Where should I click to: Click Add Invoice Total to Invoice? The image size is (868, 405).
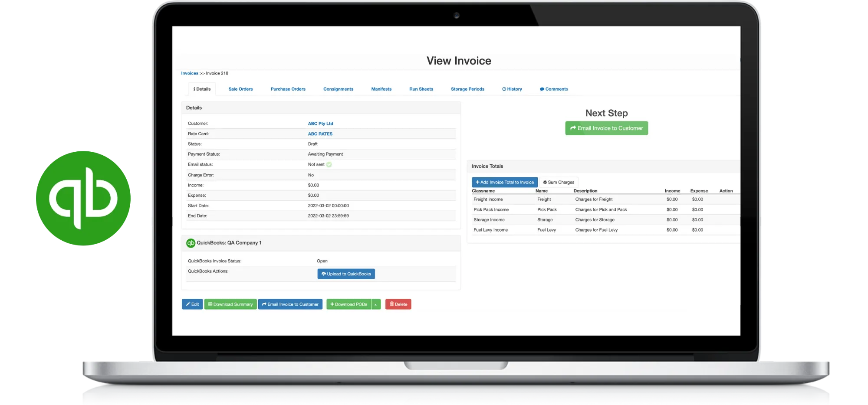click(x=504, y=182)
